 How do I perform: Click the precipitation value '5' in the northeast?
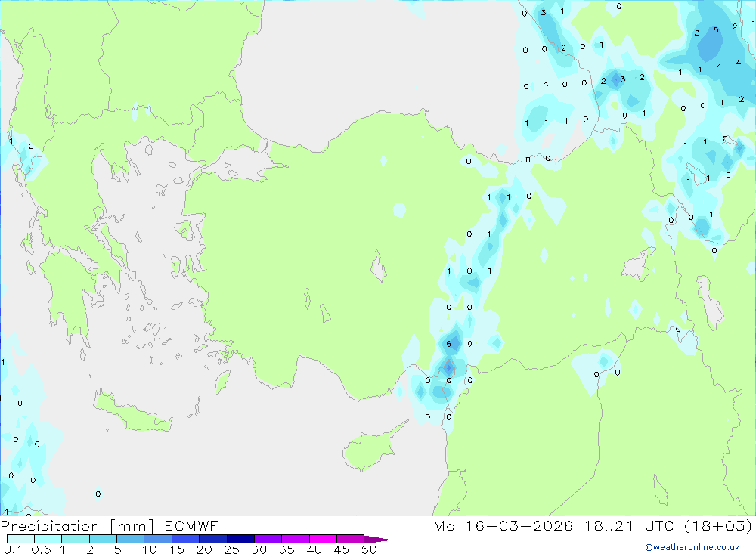point(716,30)
